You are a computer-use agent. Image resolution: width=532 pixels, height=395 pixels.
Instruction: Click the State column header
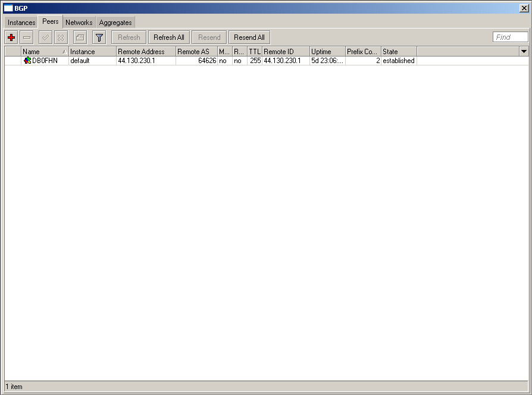point(398,52)
